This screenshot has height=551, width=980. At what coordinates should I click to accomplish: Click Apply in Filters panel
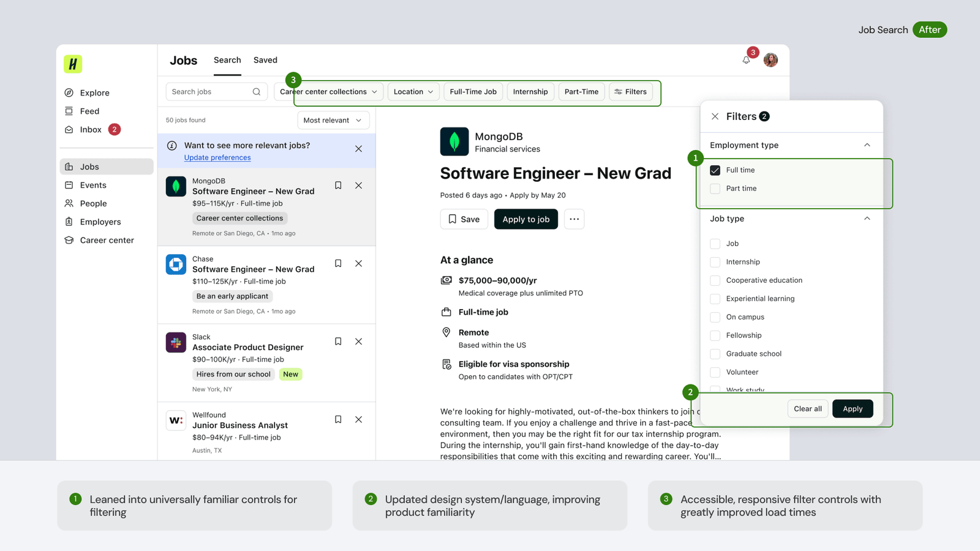(853, 409)
